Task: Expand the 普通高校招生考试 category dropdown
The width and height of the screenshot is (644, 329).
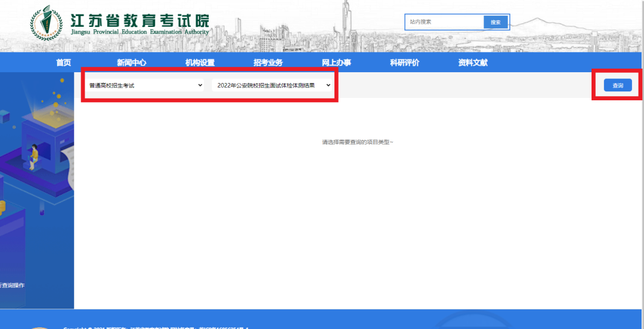Action: click(145, 85)
